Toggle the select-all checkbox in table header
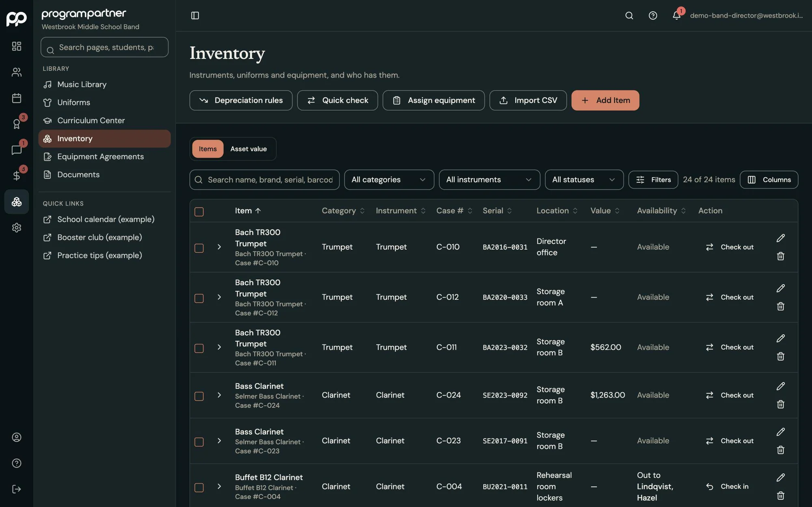This screenshot has height=507, width=812. 199,212
